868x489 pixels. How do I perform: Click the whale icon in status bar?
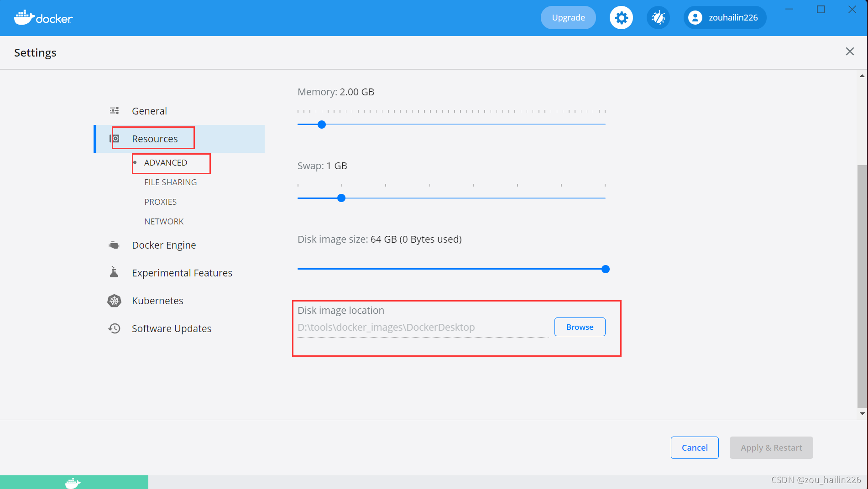(x=73, y=483)
